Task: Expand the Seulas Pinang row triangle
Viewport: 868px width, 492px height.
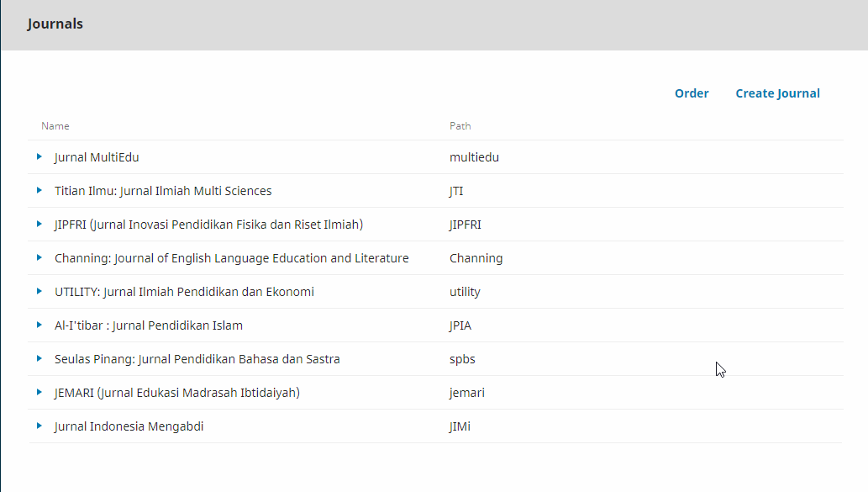Action: point(39,358)
